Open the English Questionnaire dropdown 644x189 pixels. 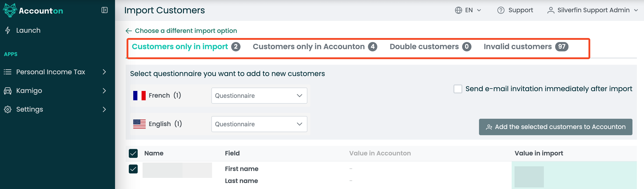(x=259, y=124)
